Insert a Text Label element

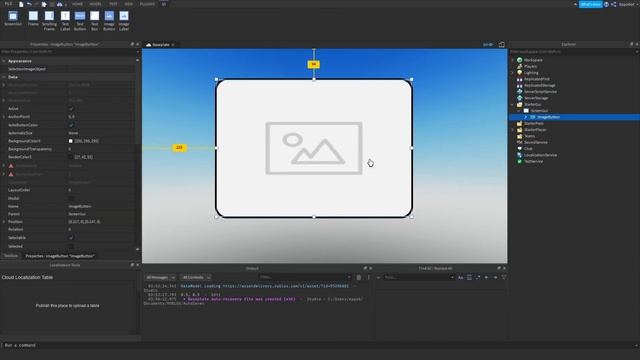[x=65, y=20]
